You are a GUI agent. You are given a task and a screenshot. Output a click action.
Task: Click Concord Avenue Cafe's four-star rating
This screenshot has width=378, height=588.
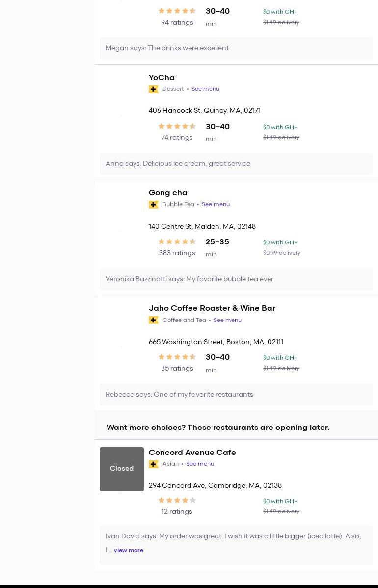(177, 501)
